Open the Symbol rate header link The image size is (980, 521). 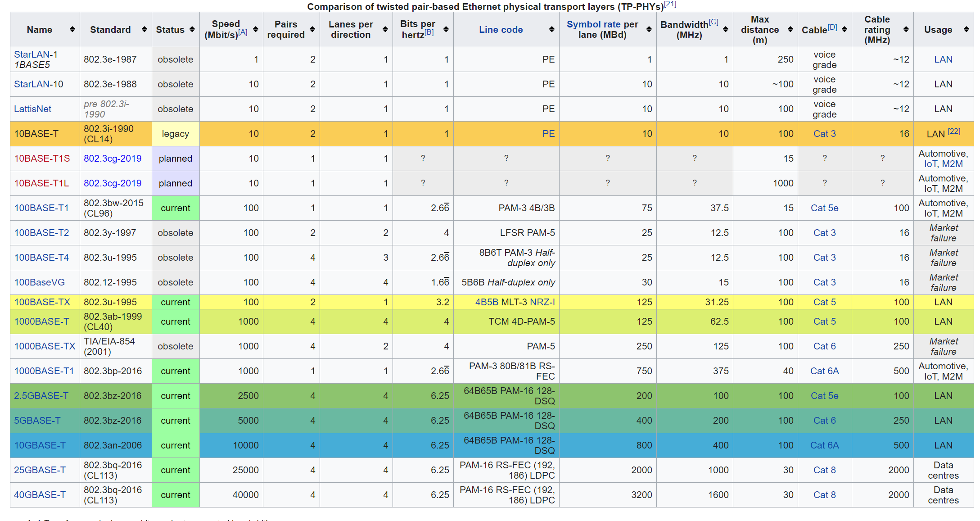594,24
